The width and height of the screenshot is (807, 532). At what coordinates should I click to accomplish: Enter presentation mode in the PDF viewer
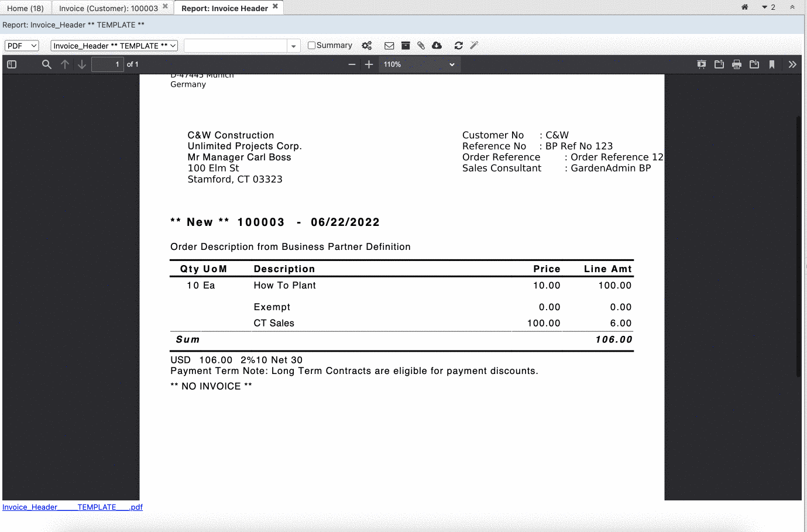701,64
